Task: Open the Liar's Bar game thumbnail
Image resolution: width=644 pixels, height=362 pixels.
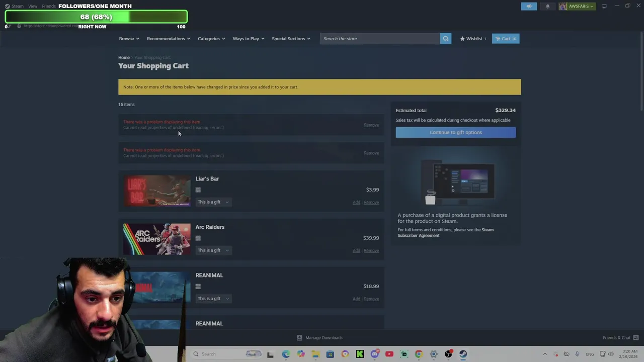Action: click(156, 191)
